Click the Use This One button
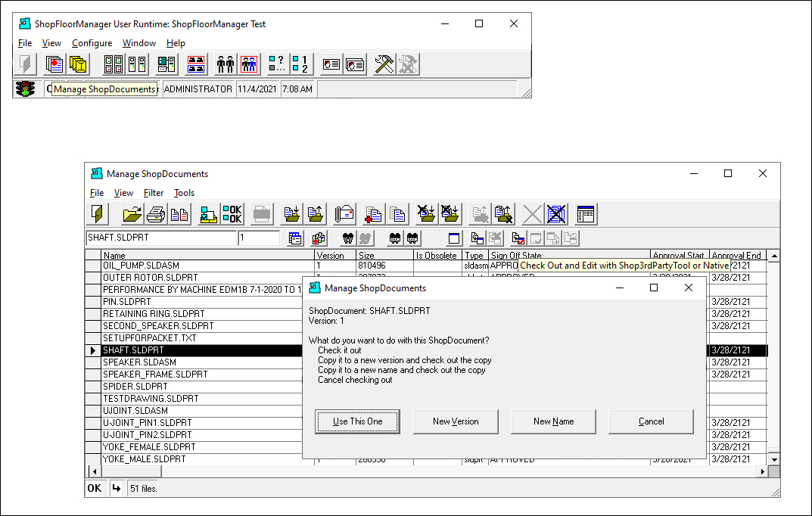 (357, 421)
